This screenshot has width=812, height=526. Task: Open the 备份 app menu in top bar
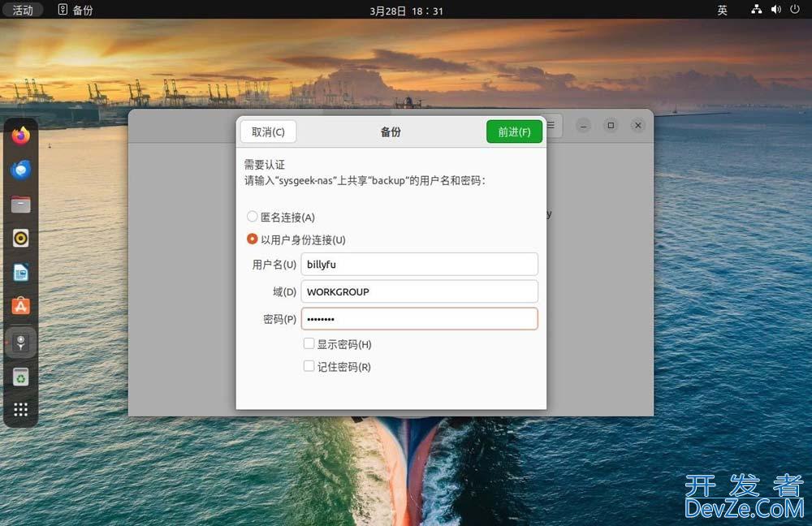tap(76, 10)
